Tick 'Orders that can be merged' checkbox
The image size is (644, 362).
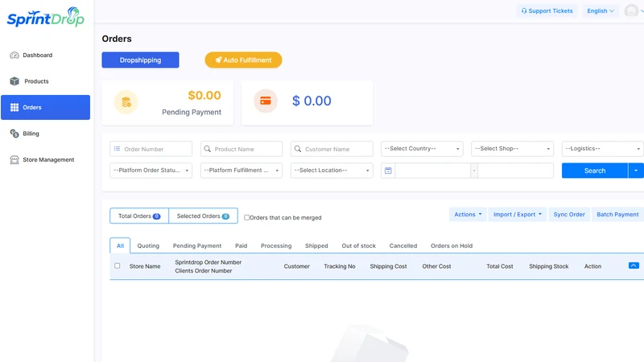click(x=247, y=217)
